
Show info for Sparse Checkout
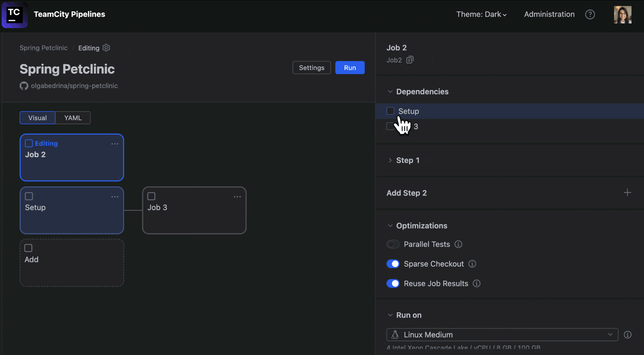[472, 264]
